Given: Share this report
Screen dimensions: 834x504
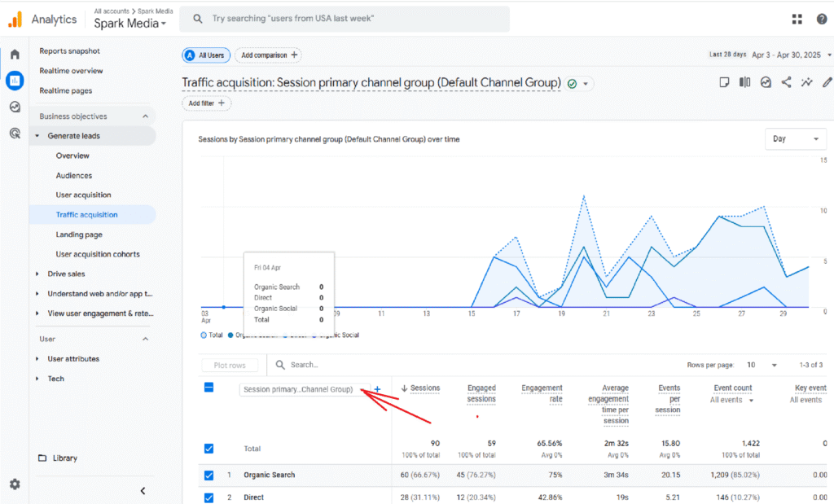Looking at the screenshot, I should [x=786, y=82].
